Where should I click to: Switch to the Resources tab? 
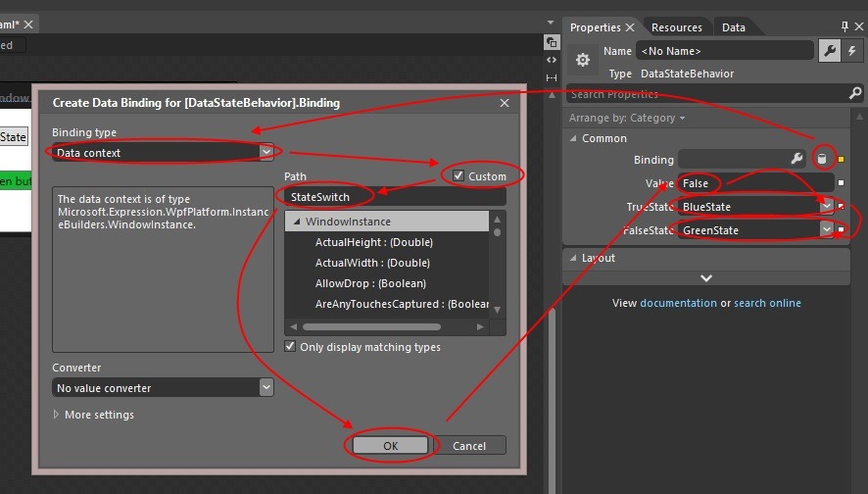(677, 27)
